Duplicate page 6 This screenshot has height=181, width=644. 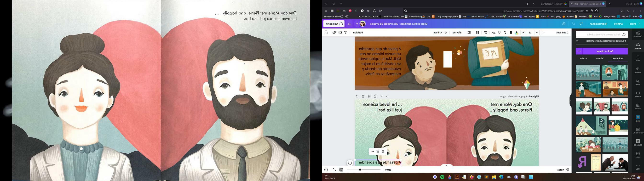[x=369, y=96]
